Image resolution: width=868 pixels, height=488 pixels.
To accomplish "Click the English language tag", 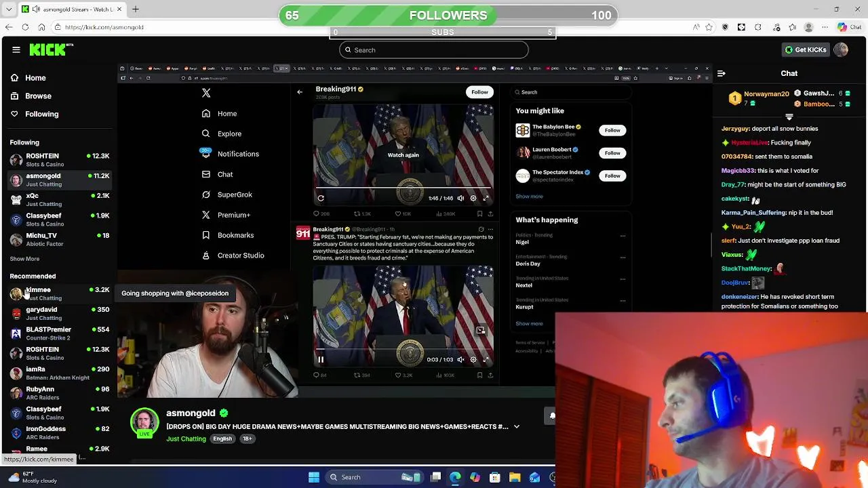I will tap(222, 439).
